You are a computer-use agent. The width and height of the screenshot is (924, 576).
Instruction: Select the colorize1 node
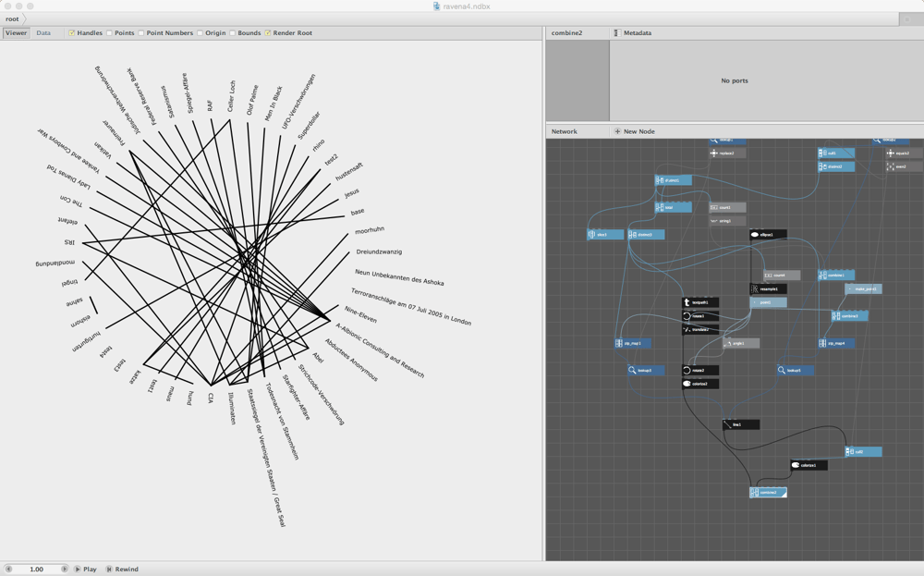point(808,465)
